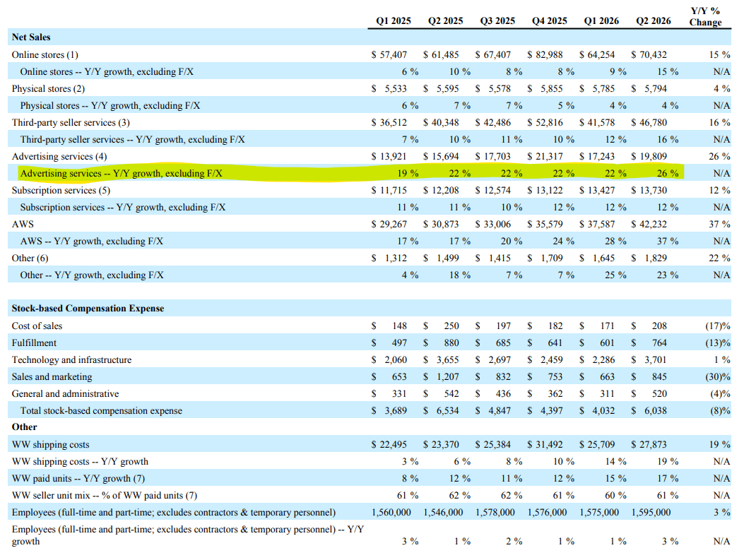Select WW paid units Y/Y growth label
The image size is (744, 560).
(78, 479)
